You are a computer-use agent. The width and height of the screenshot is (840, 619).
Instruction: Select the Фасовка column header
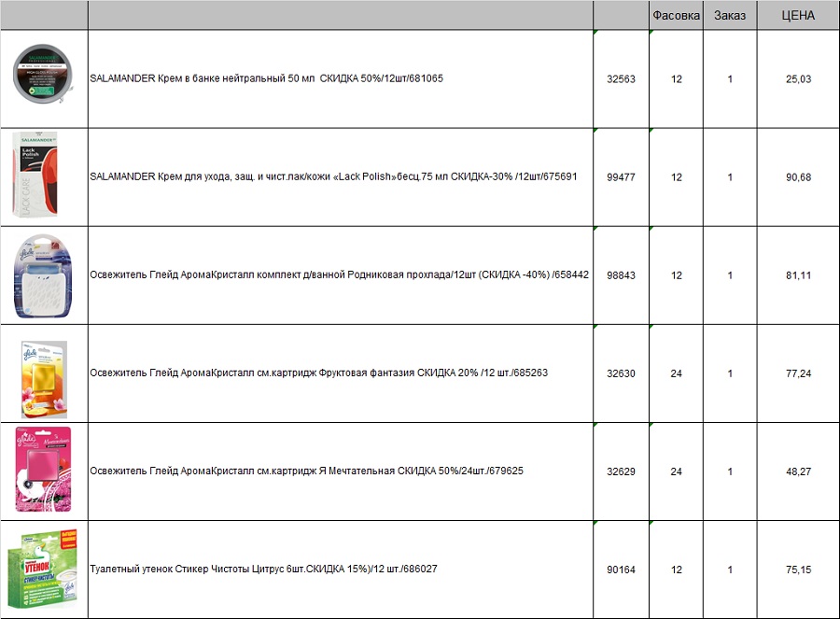[676, 16]
